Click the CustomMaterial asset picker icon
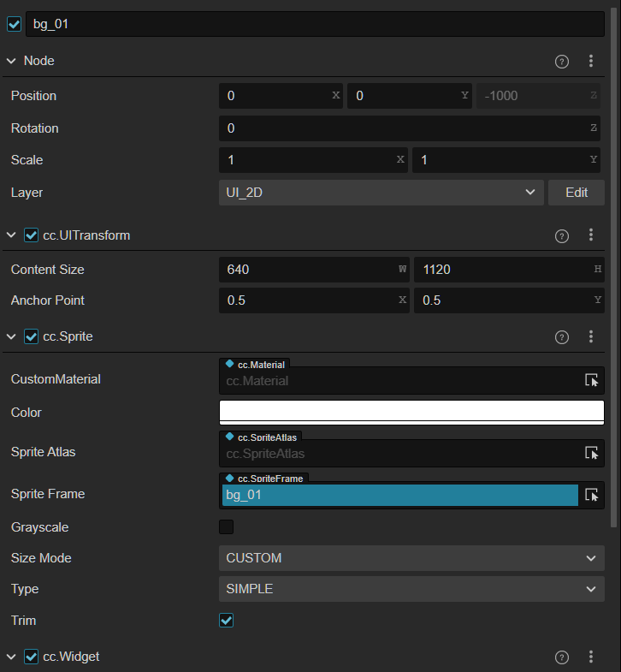This screenshot has height=672, width=621. coord(591,380)
